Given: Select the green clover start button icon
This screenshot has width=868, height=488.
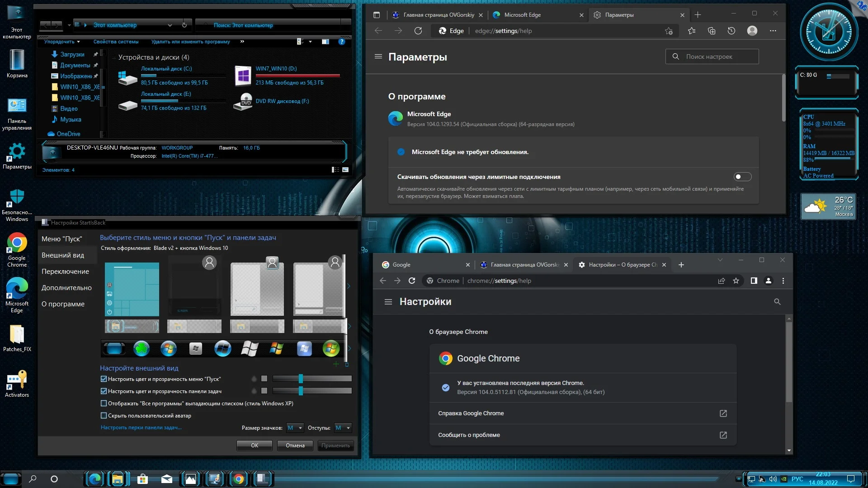Looking at the screenshot, I should click(x=142, y=348).
